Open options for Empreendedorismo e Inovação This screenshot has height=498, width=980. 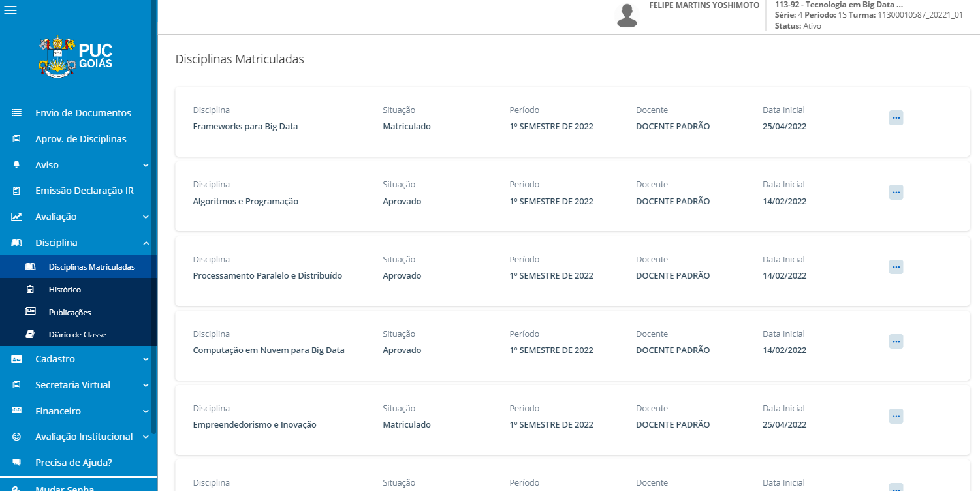(x=896, y=416)
